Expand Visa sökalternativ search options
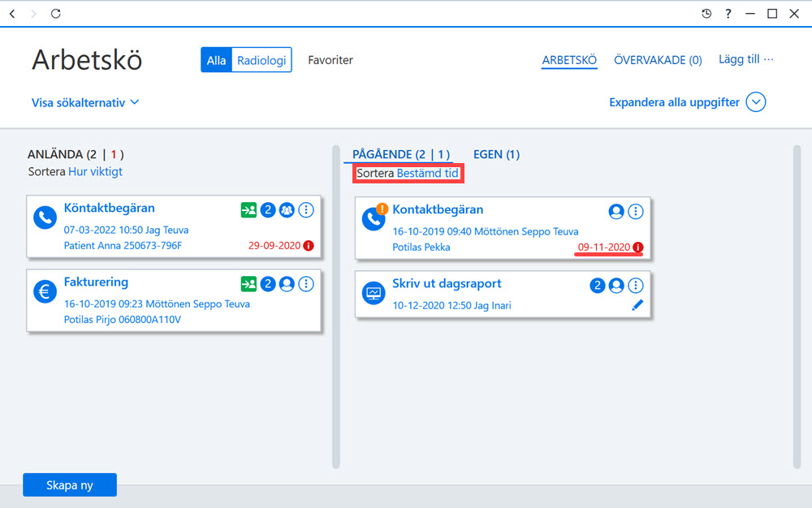 85,102
